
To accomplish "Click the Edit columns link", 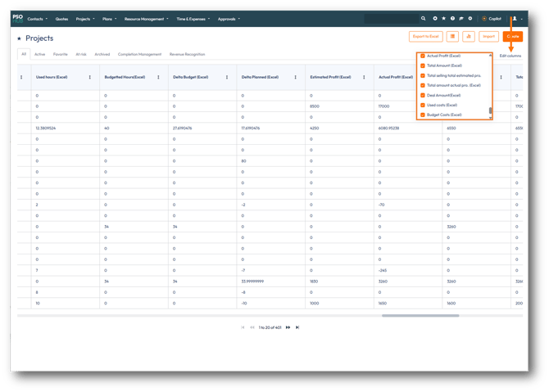I will coord(510,56).
